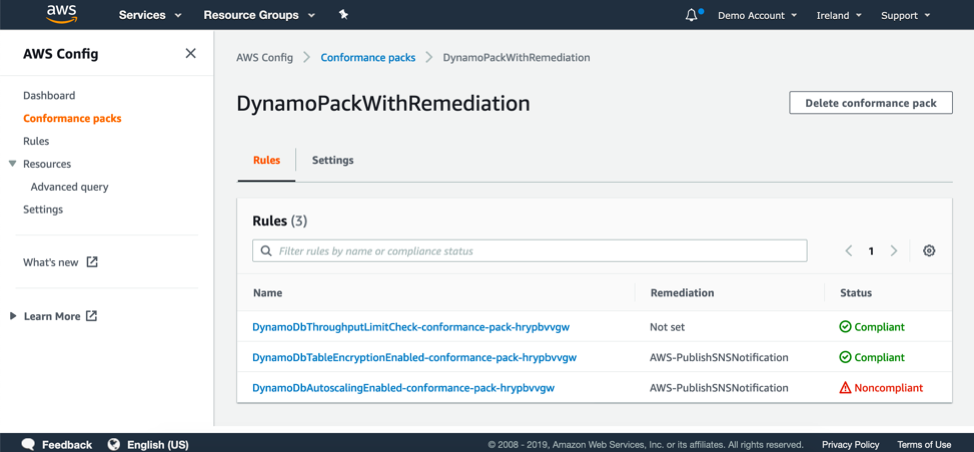The height and width of the screenshot is (452, 974).
Task: Open the notifications bell icon
Action: 691,15
